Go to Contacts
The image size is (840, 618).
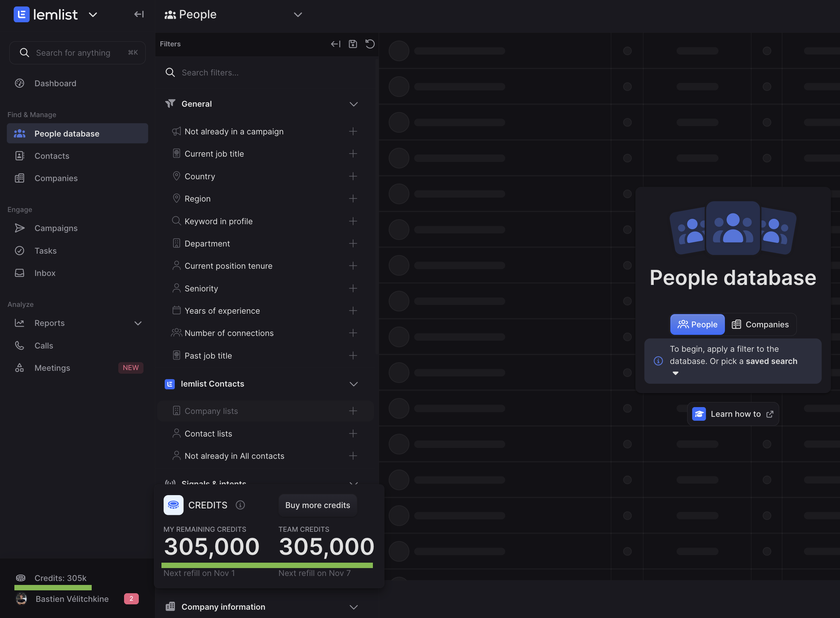77,156
